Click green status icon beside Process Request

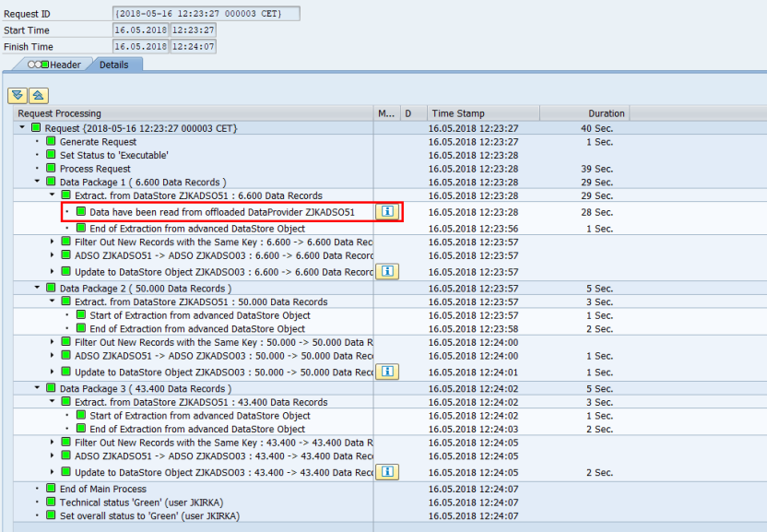click(x=51, y=168)
